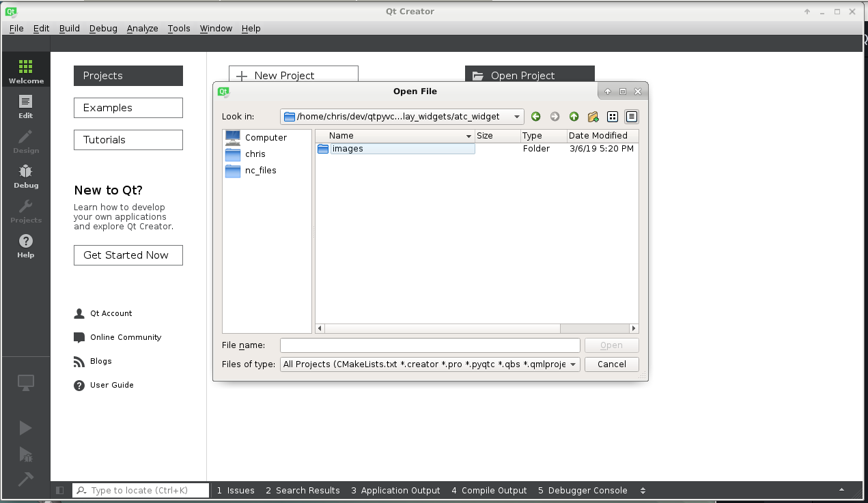The width and height of the screenshot is (868, 503).
Task: Toggle the left sidebar visibility icon
Action: click(60, 490)
